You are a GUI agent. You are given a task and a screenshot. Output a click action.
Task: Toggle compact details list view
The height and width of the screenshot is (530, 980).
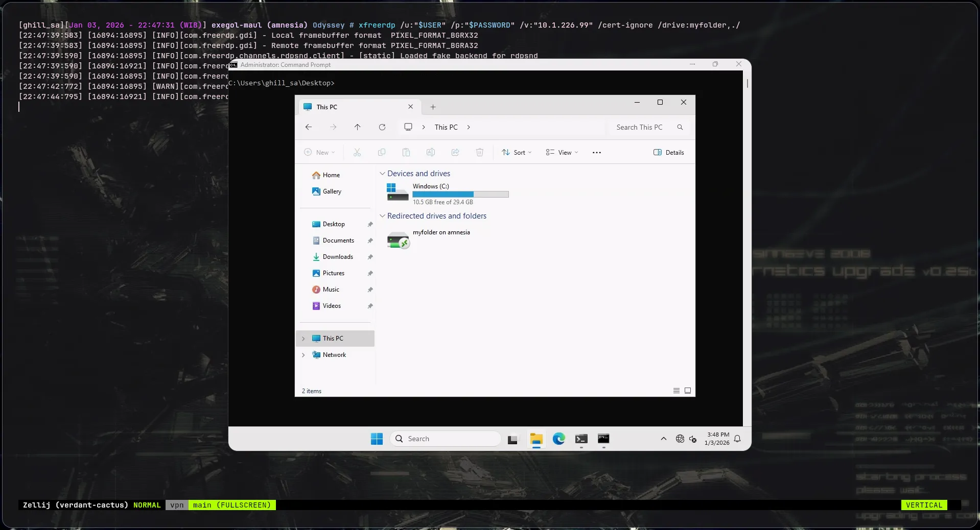pyautogui.click(x=675, y=390)
